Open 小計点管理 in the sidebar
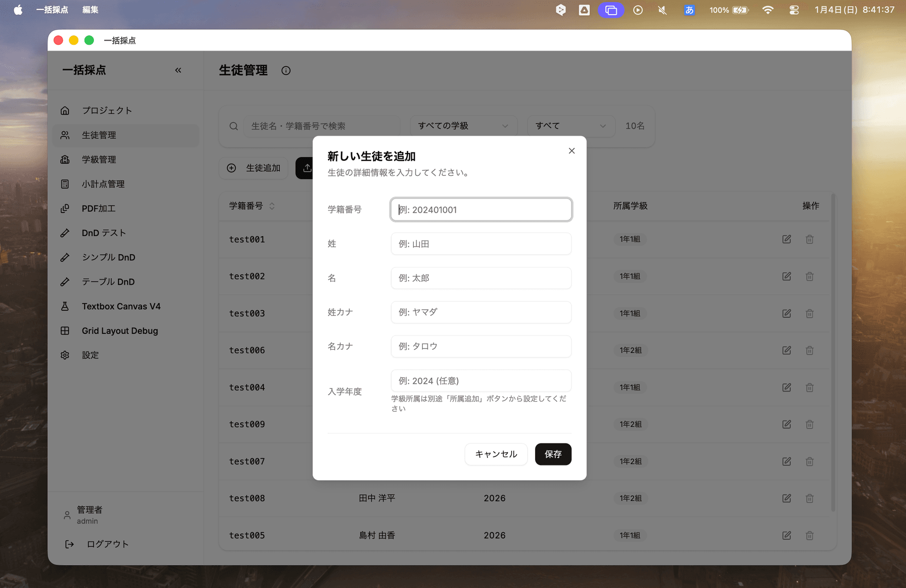The image size is (906, 588). click(103, 184)
